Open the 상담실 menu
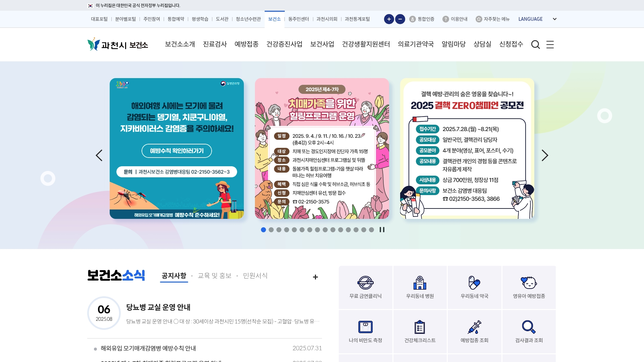Image resolution: width=644 pixels, height=362 pixels. coord(482,44)
